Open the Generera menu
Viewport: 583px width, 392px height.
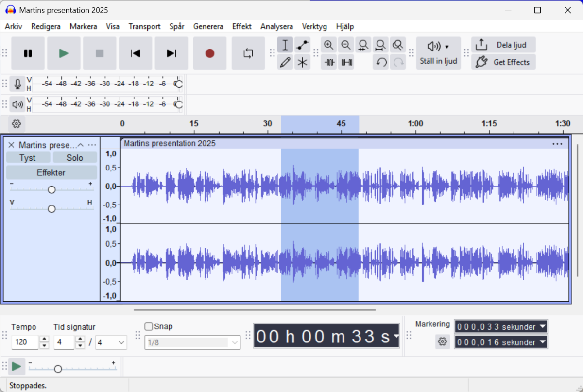[x=208, y=26]
